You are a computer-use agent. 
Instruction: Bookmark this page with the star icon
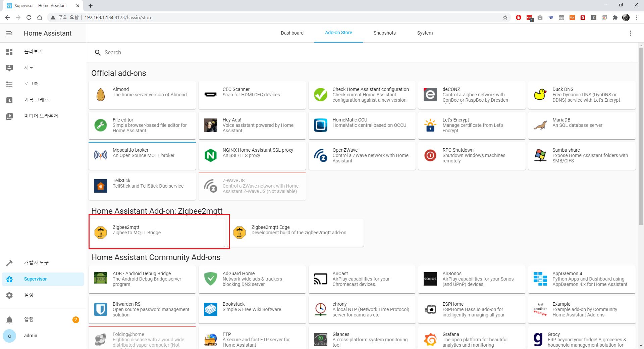(x=505, y=17)
